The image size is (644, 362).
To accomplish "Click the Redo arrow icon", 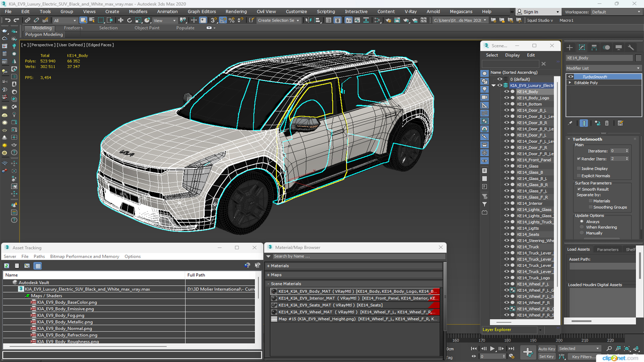I will coord(16,20).
